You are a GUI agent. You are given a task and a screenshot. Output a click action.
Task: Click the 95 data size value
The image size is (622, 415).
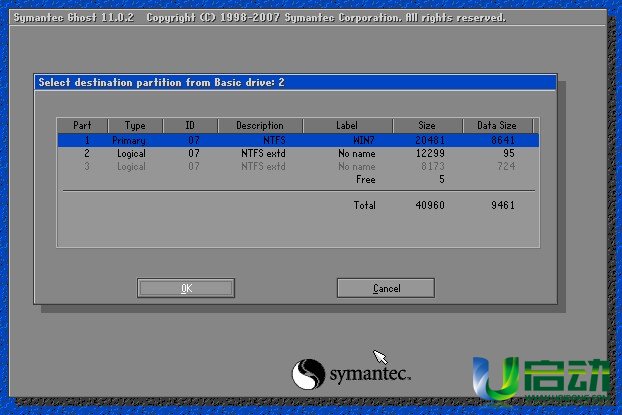point(509,153)
